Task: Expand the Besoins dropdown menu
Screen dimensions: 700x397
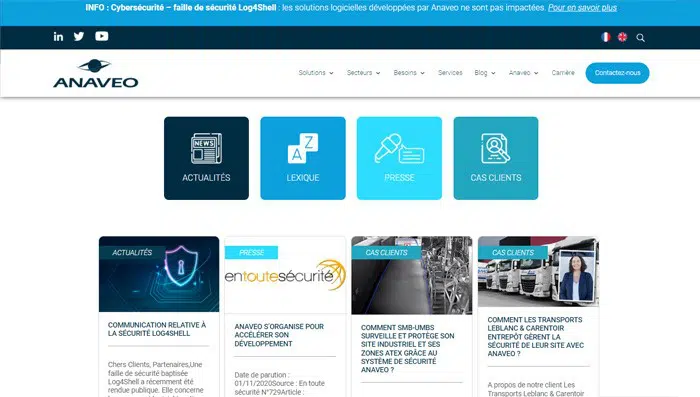Action: point(409,73)
